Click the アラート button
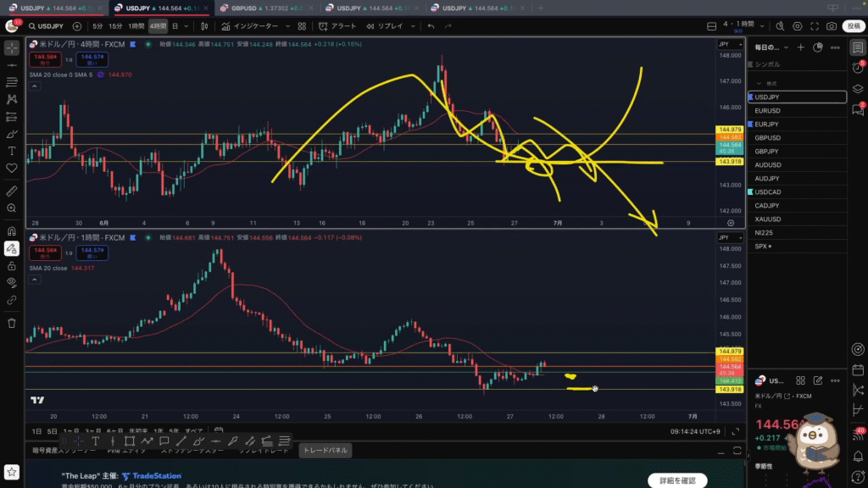Image resolution: width=868 pixels, height=488 pixels. click(x=337, y=26)
